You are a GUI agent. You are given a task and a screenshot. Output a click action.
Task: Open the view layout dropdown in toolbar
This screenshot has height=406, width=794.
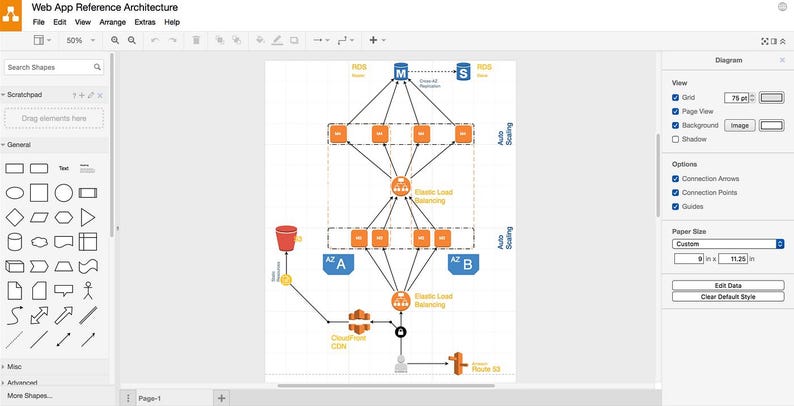tap(42, 40)
